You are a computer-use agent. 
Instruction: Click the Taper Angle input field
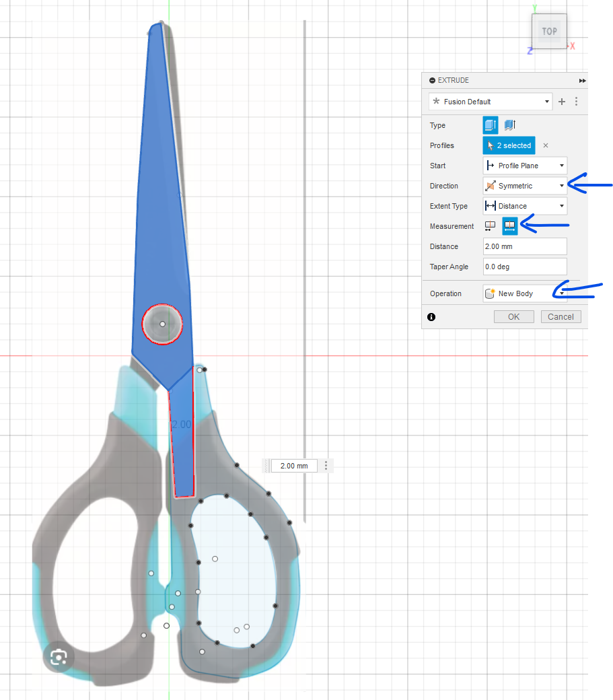click(x=525, y=267)
